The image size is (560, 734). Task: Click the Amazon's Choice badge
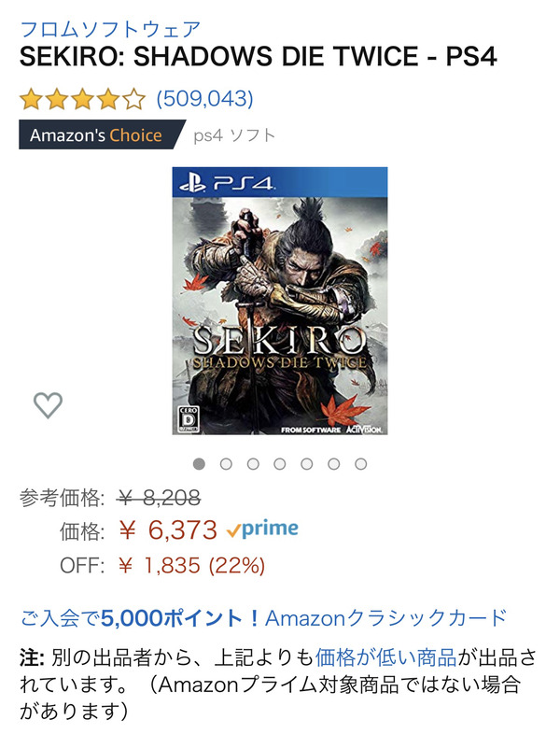point(95,135)
